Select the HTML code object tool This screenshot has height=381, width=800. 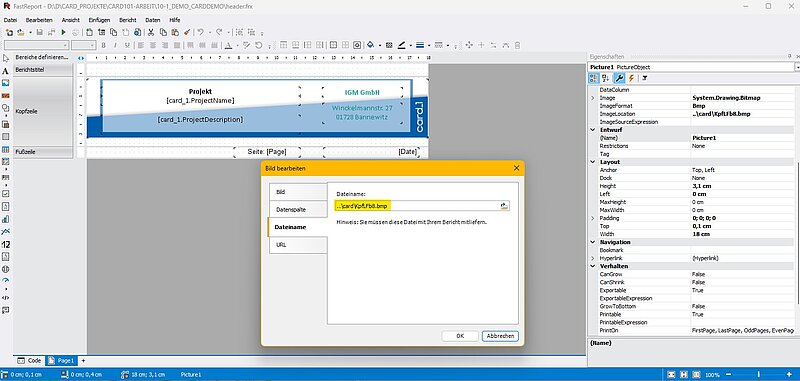pyautogui.click(x=6, y=297)
